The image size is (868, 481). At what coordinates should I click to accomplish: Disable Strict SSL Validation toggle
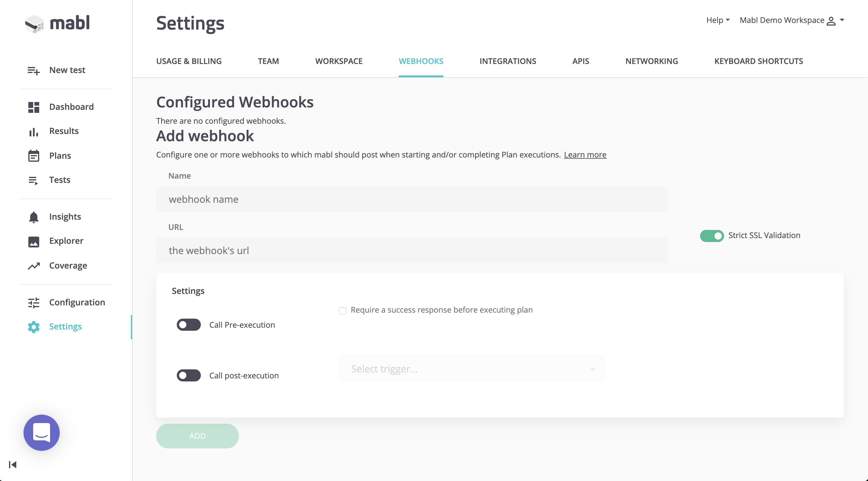coord(711,236)
